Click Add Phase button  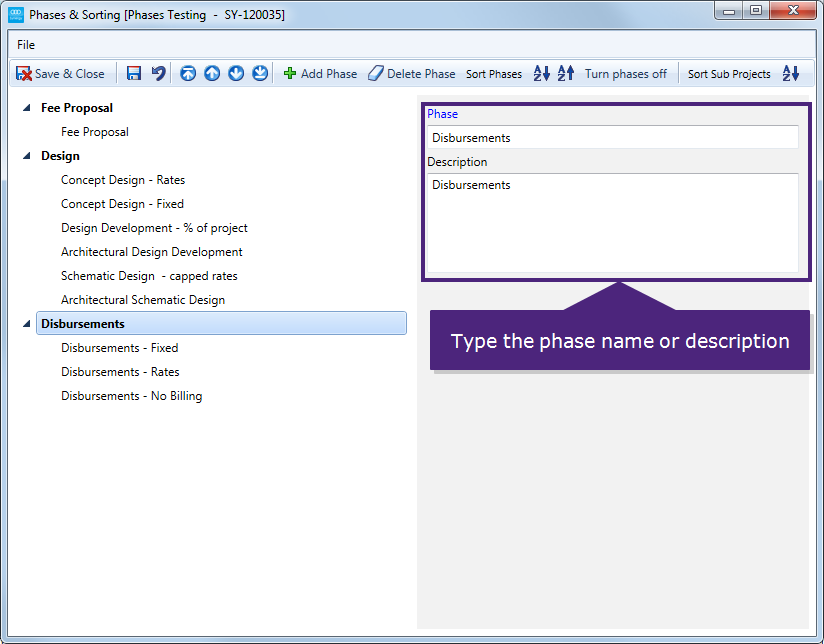320,74
